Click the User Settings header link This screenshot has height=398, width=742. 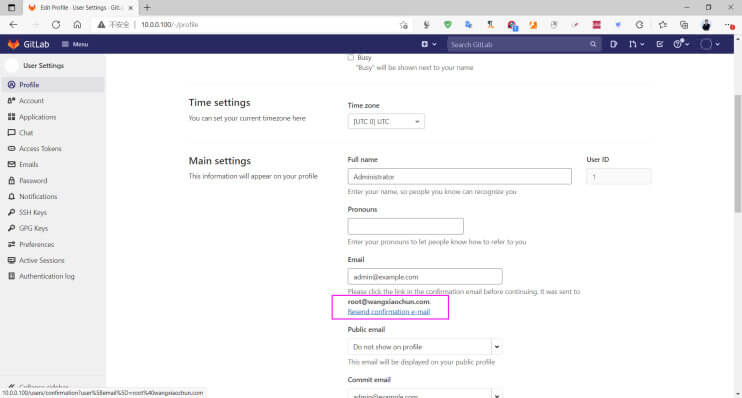44,66
